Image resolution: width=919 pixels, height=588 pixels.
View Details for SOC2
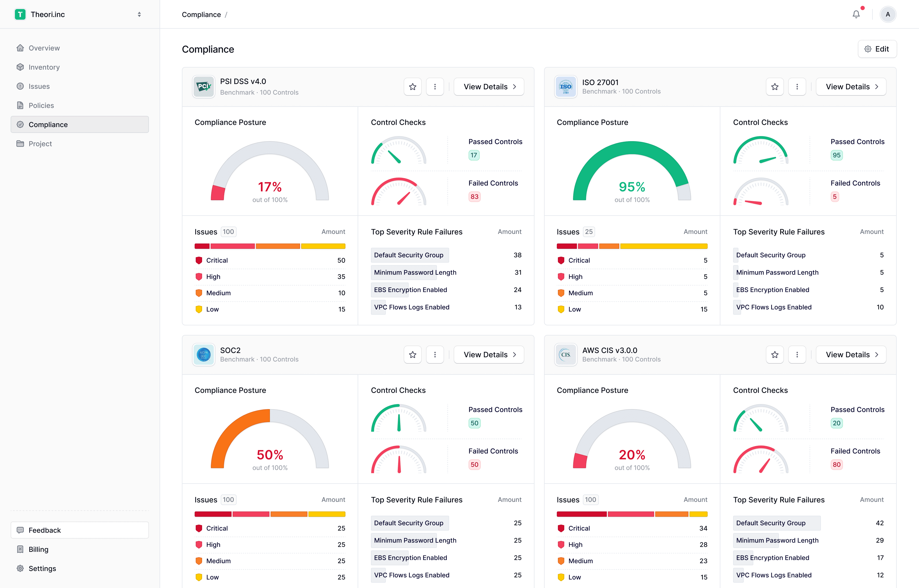[488, 355]
